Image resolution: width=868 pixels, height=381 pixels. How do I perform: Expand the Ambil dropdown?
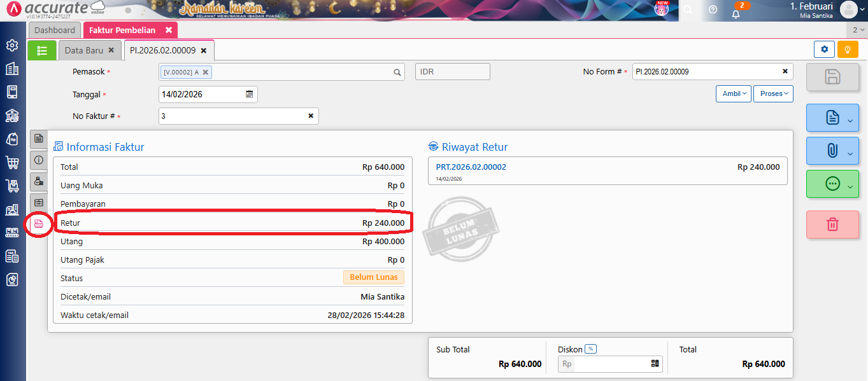(734, 94)
